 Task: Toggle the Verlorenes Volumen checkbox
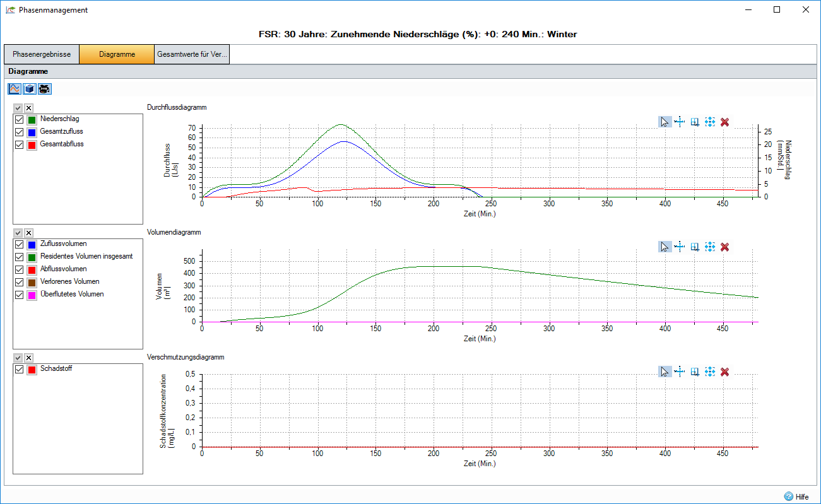pos(19,282)
